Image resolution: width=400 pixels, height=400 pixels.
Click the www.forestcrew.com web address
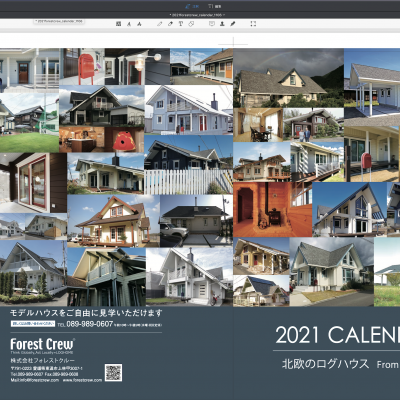coord(82,380)
